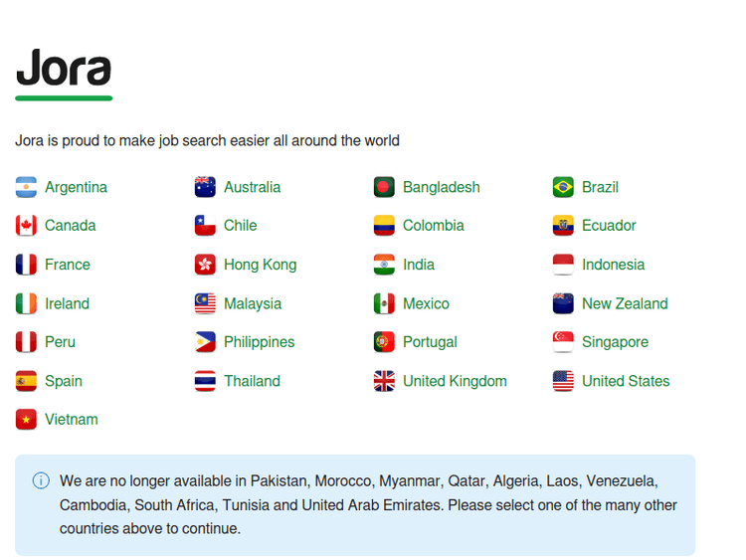This screenshot has width=746, height=560.
Task: Click the Jora logo
Action: tap(64, 73)
